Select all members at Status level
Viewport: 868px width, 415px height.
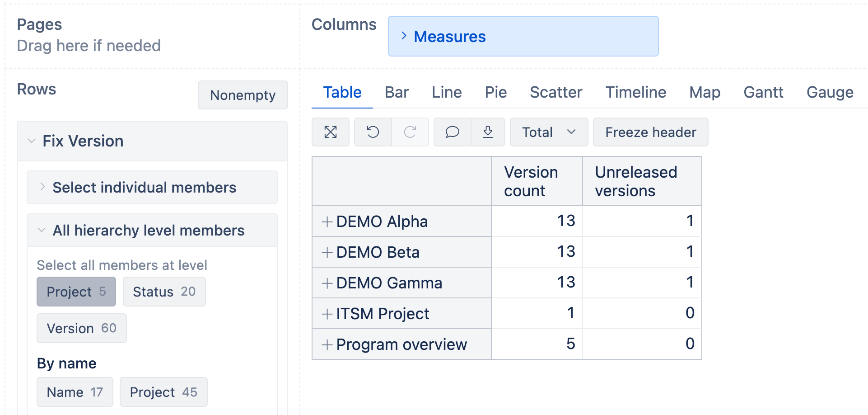(x=163, y=292)
